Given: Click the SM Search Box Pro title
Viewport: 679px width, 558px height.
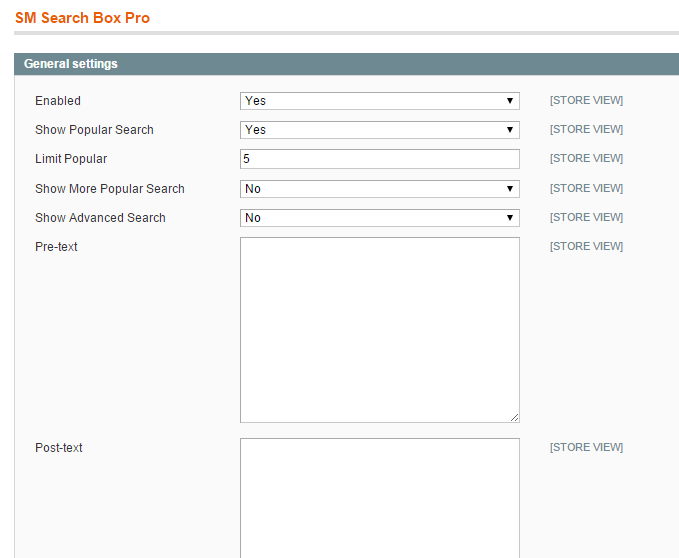Looking at the screenshot, I should (x=82, y=18).
